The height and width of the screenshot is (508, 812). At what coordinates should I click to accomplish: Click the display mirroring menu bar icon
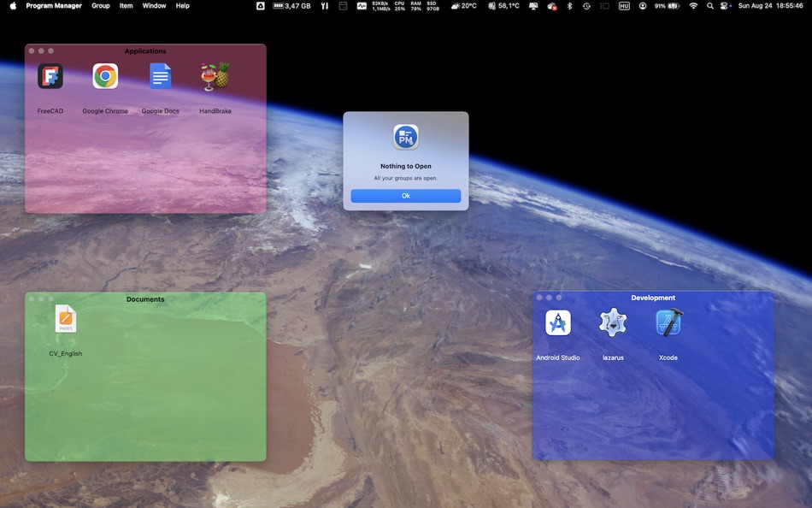533,6
